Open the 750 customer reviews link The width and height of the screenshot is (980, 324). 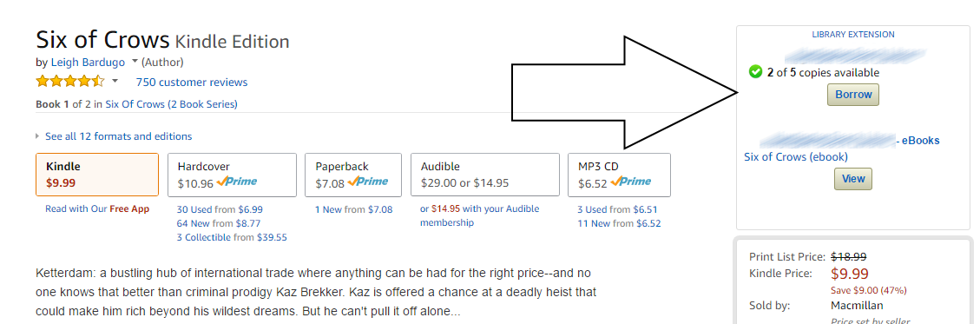tap(192, 82)
